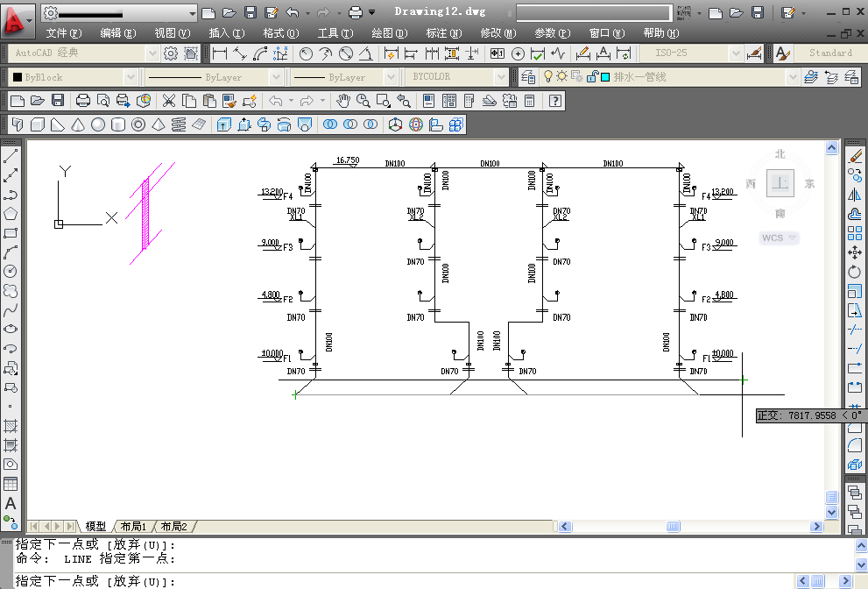Click the ViewCube 东 compass label
This screenshot has height=589, width=868.
[x=809, y=183]
